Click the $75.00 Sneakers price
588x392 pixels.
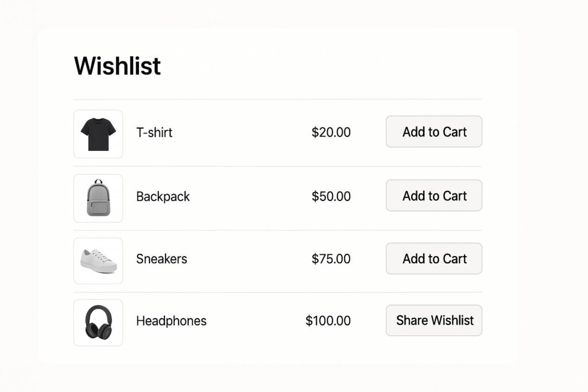331,259
